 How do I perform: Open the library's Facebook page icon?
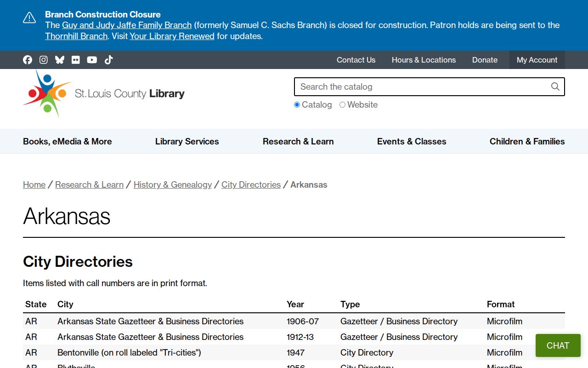click(28, 60)
